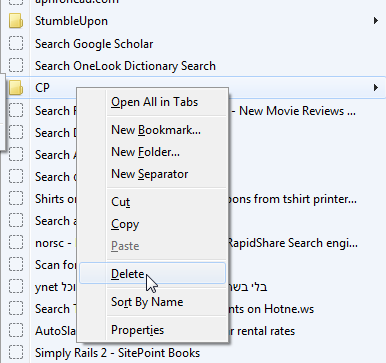Image resolution: width=386 pixels, height=363 pixels.
Task: Expand the StumbleUpon submenu arrow
Action: pyautogui.click(x=376, y=21)
